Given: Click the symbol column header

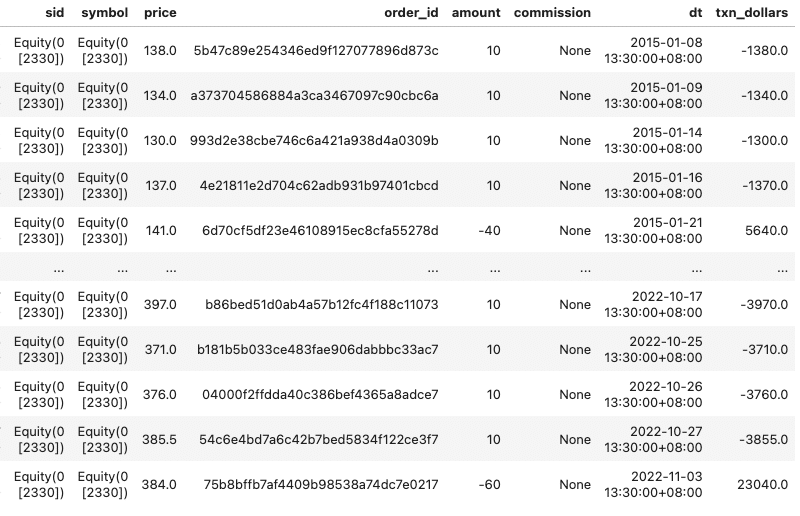Looking at the screenshot, I should coord(103,13).
